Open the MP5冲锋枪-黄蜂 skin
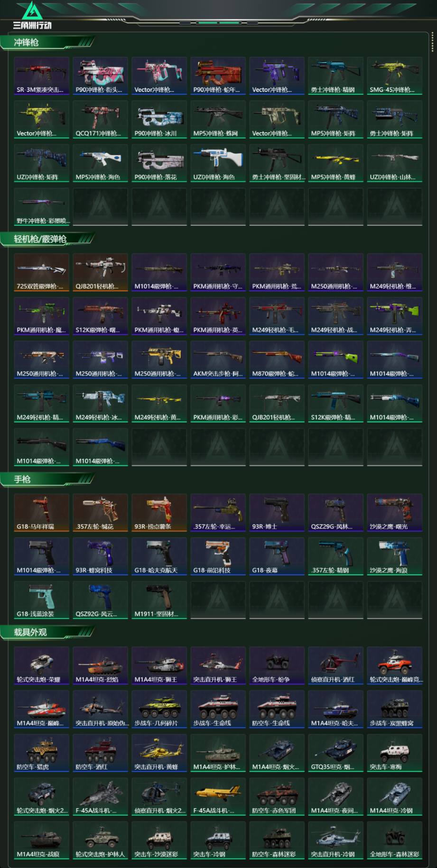 coord(335,163)
